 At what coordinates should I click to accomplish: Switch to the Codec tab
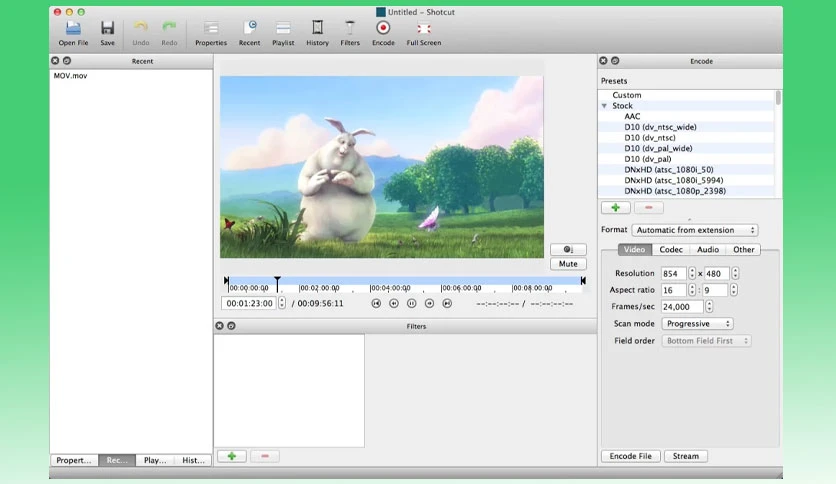(671, 249)
